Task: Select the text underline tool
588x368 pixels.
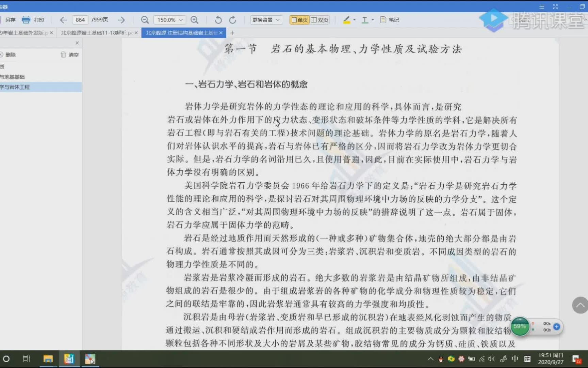Action: [365, 20]
